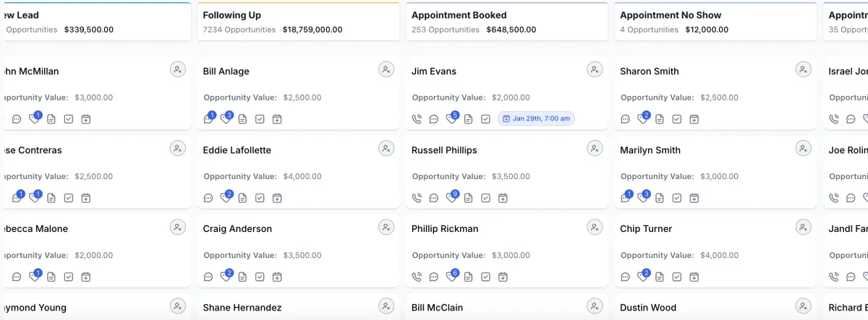Call Jim Evans using the phone icon
Screen dimensions: 868x320
point(417,119)
